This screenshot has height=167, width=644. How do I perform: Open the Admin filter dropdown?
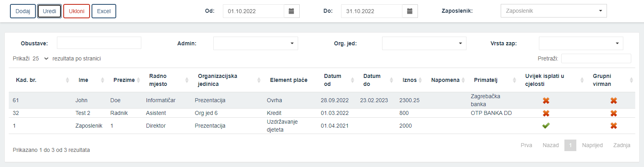click(256, 43)
